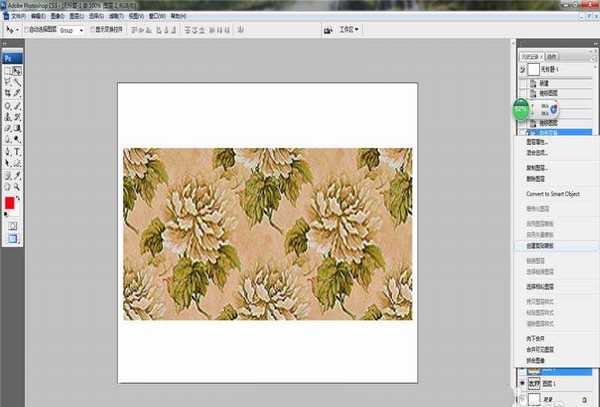
Task: Click the Go to Bridge icon
Action: (329, 30)
